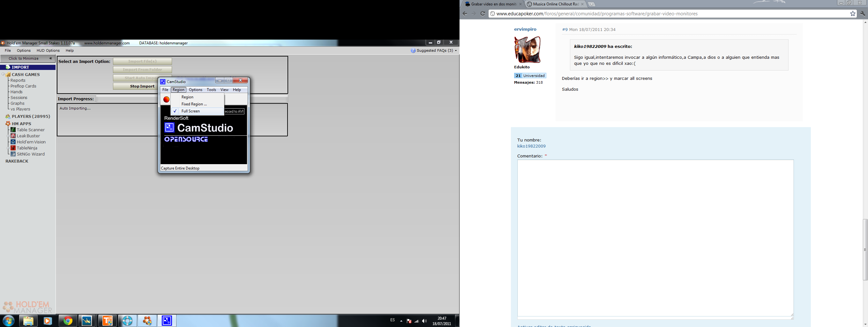Click the Players group icon
Viewport: 868px width, 327px height.
(x=8, y=116)
